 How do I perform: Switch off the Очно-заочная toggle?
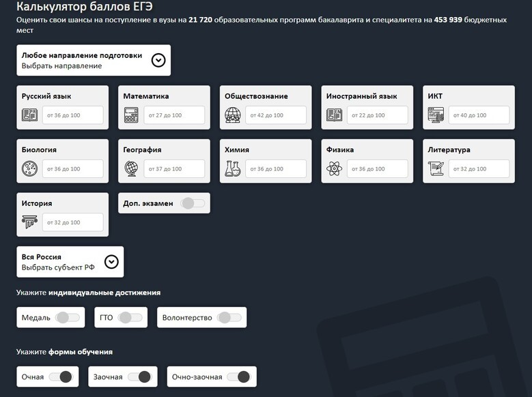[x=239, y=377]
